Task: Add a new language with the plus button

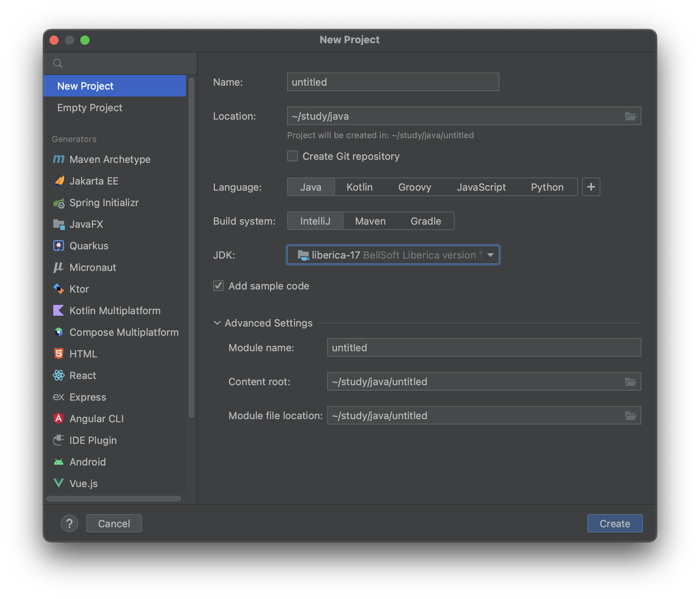Action: (x=591, y=187)
